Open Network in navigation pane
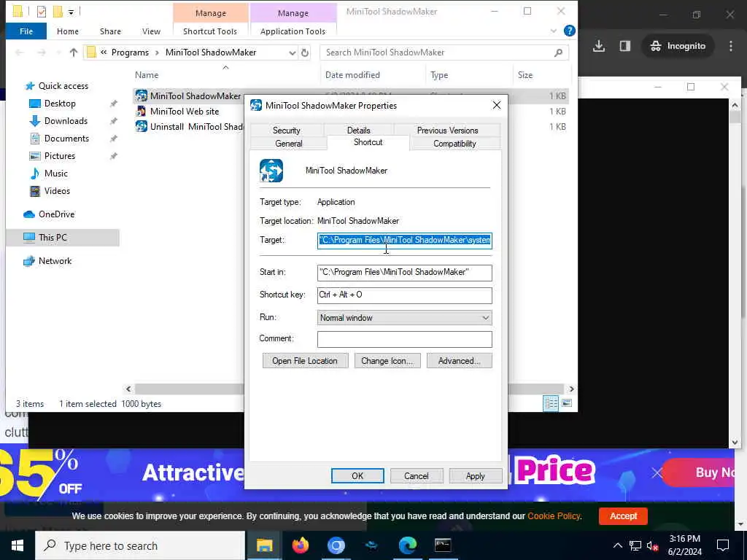747x560 pixels. (55, 261)
